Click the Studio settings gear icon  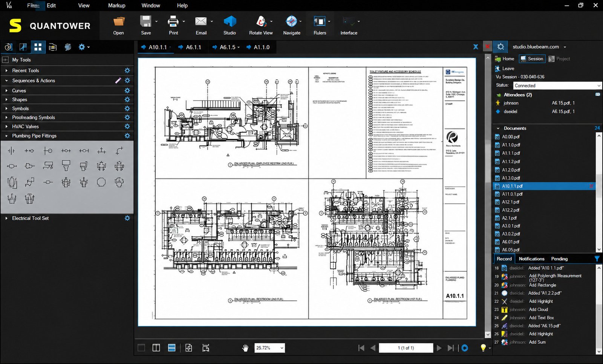500,47
